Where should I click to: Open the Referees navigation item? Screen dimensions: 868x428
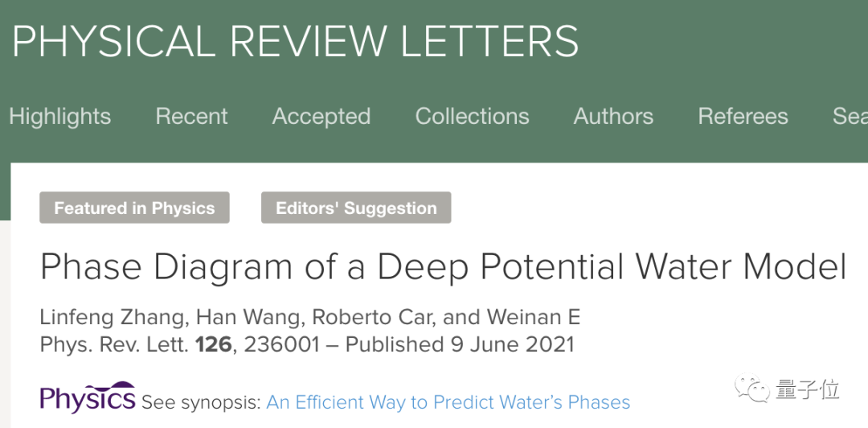pyautogui.click(x=743, y=116)
